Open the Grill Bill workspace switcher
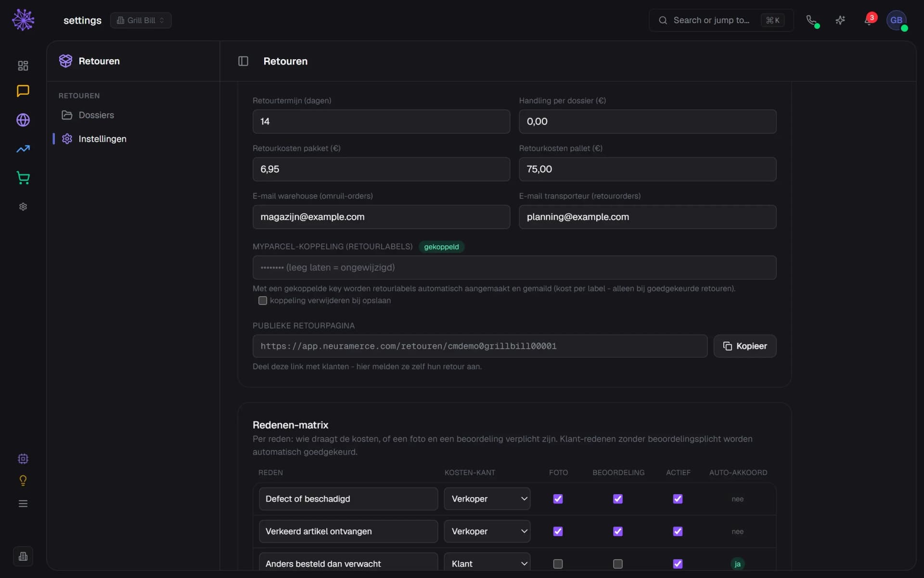This screenshot has width=924, height=578. 141,20
